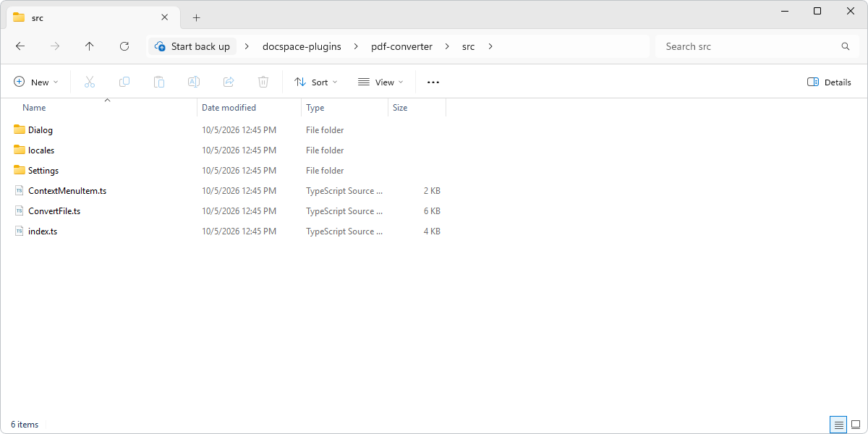Select the Dialog folder icon
868x434 pixels.
(x=20, y=130)
